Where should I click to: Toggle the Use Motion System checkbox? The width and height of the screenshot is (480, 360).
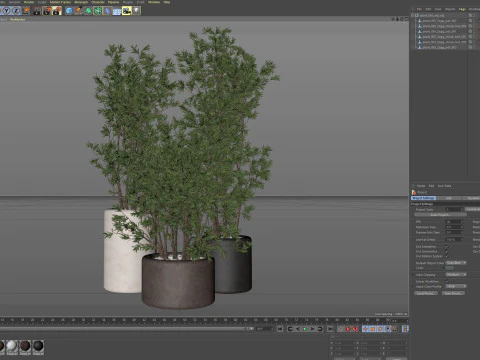[447, 256]
